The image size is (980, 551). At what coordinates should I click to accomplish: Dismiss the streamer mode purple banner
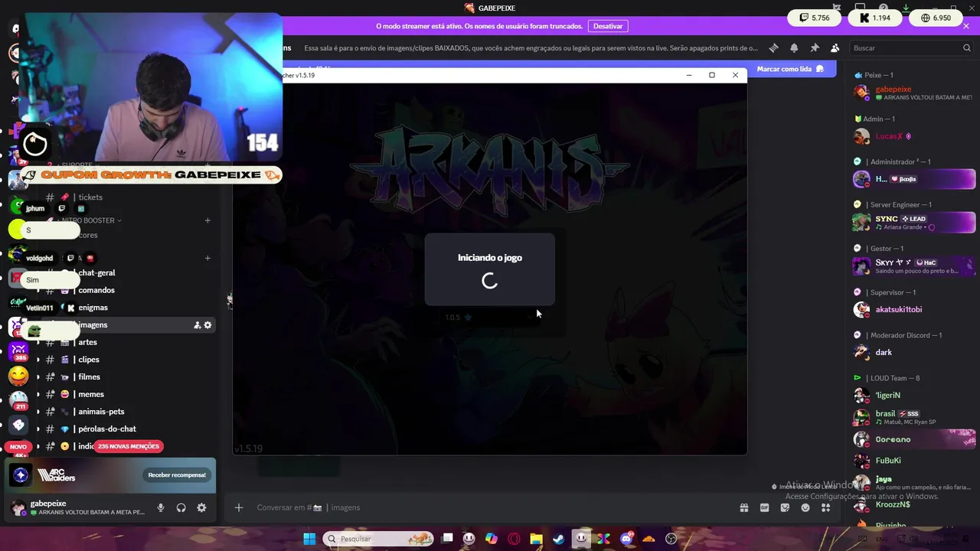pyautogui.click(x=966, y=26)
